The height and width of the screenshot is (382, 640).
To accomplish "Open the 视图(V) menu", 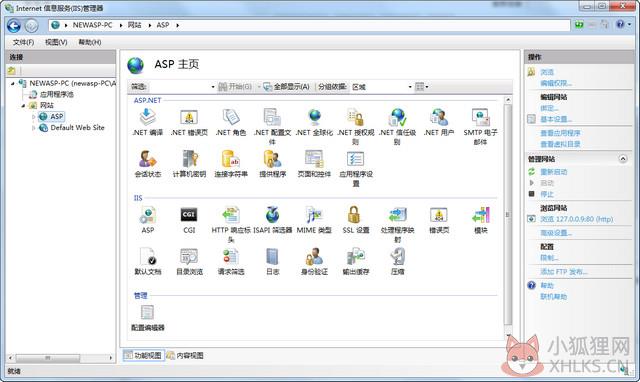I will coord(56,42).
